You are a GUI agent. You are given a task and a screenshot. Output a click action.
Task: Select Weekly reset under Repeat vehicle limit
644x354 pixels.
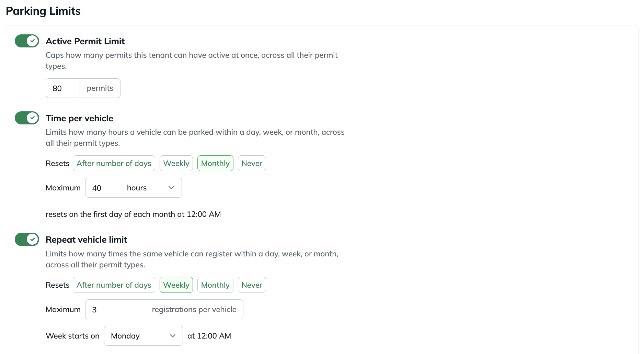[x=176, y=285]
